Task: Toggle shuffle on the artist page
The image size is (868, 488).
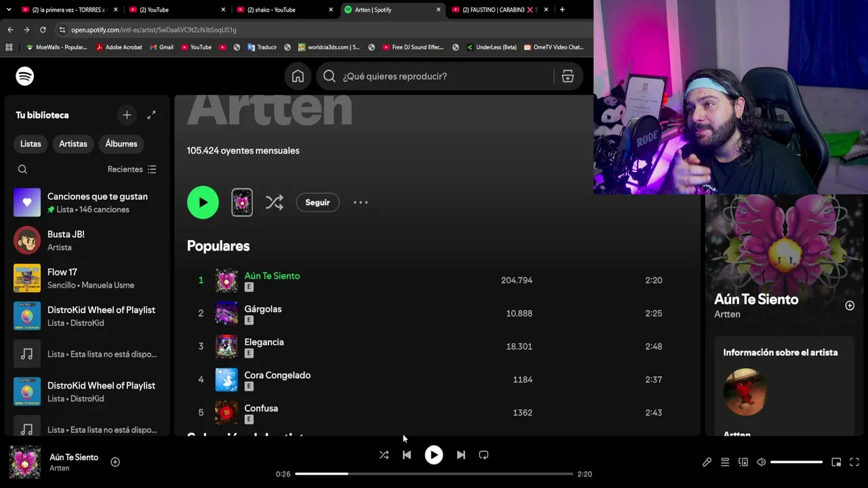Action: point(275,203)
